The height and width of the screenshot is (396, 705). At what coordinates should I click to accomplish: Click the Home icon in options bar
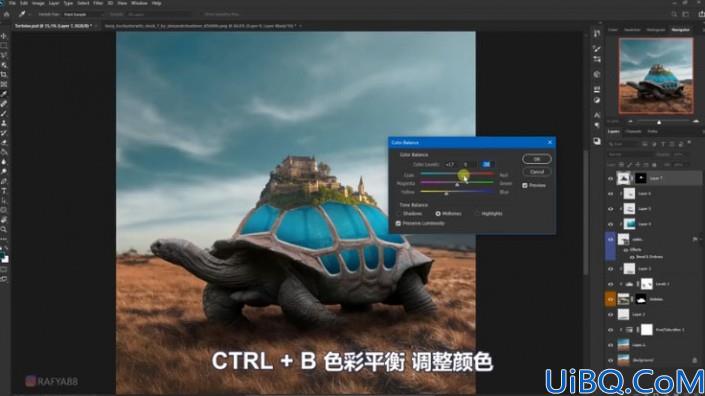pos(6,14)
